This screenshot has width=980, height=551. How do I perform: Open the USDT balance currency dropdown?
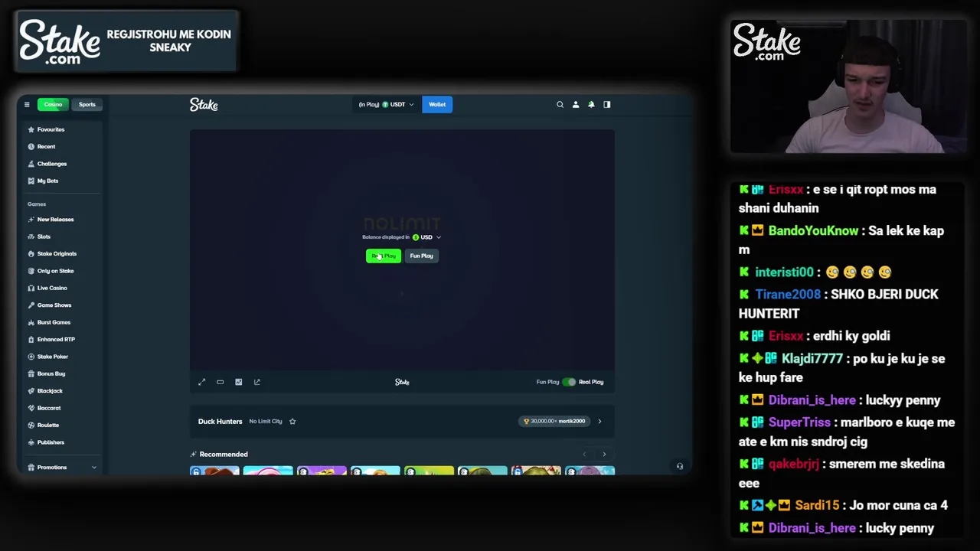tap(387, 104)
